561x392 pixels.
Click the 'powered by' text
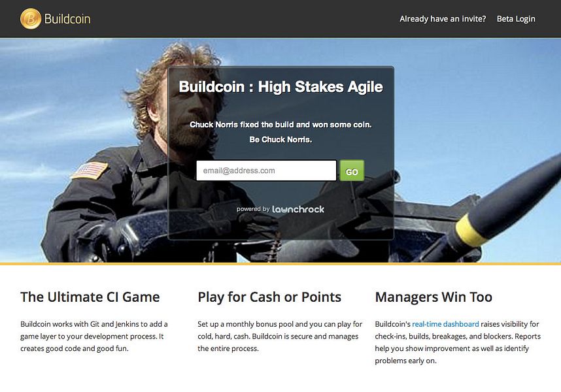coord(253,209)
